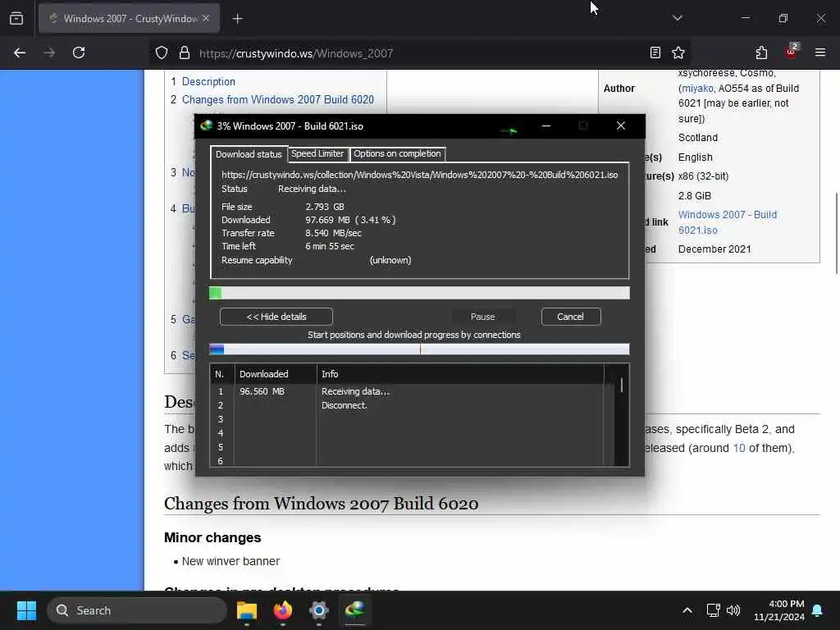Minimize the IDM download dialog
The height and width of the screenshot is (630, 840).
pyautogui.click(x=546, y=126)
